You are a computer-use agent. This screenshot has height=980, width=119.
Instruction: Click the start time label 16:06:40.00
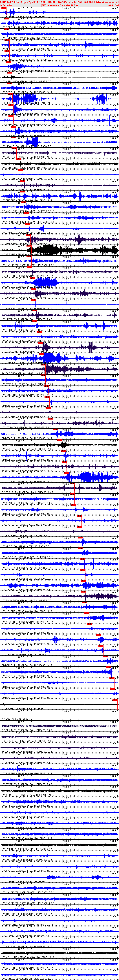pos(6,5)
